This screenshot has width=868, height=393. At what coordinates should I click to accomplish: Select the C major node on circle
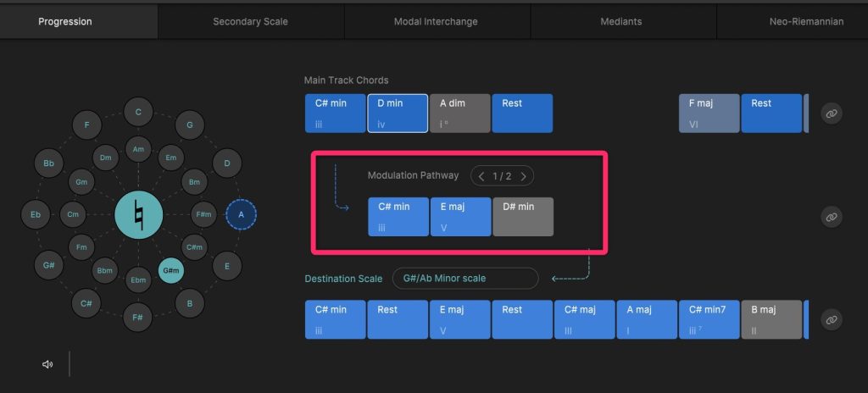[138, 112]
